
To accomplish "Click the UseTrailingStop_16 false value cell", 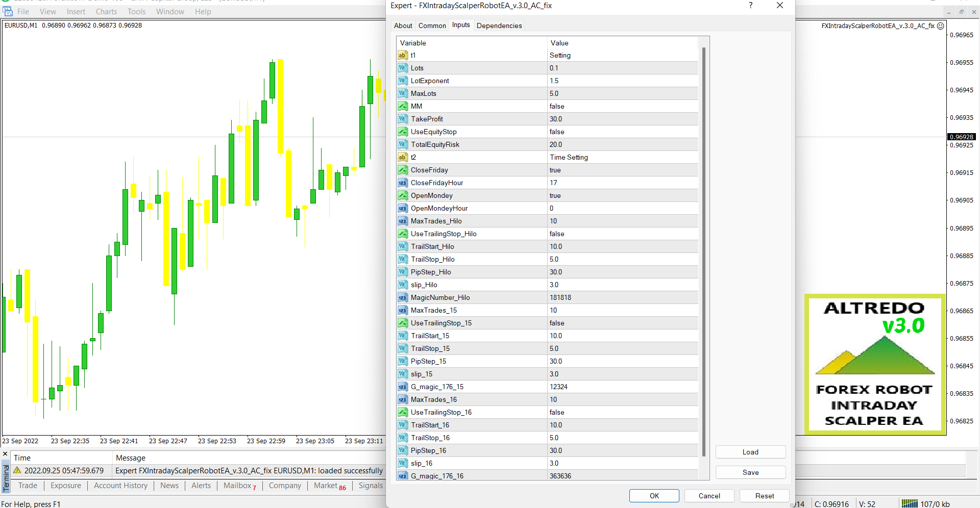I will pos(623,412).
